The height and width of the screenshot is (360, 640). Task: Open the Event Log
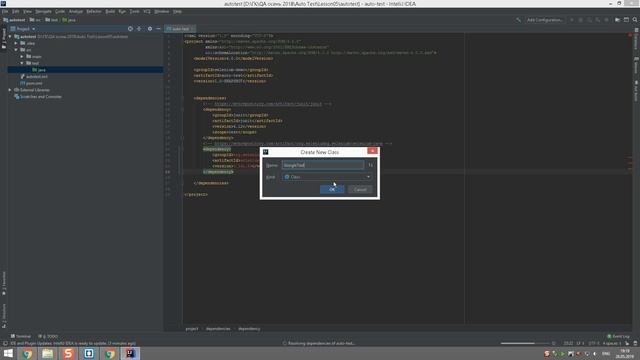point(618,336)
